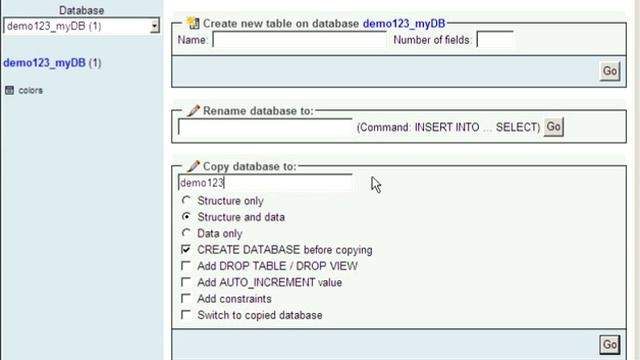640x360 pixels.
Task: Click the Create new table icon
Action: point(193,23)
